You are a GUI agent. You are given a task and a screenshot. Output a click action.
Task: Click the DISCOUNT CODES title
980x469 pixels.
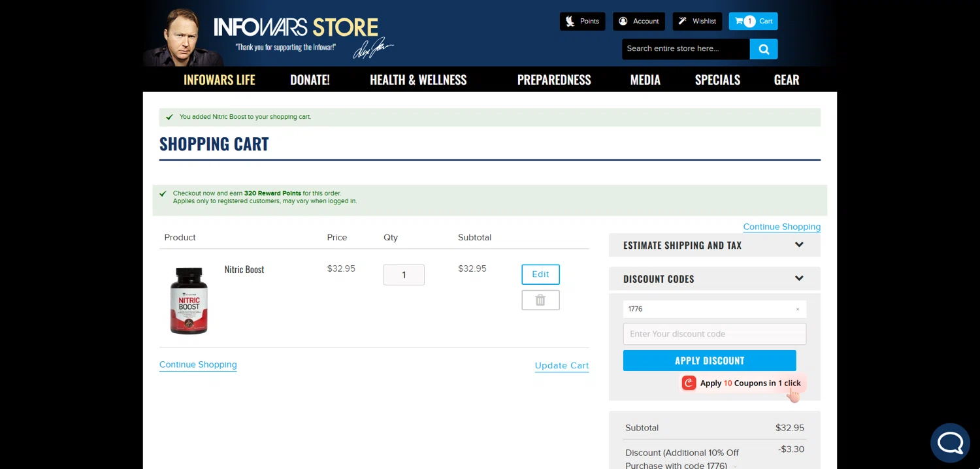click(659, 279)
